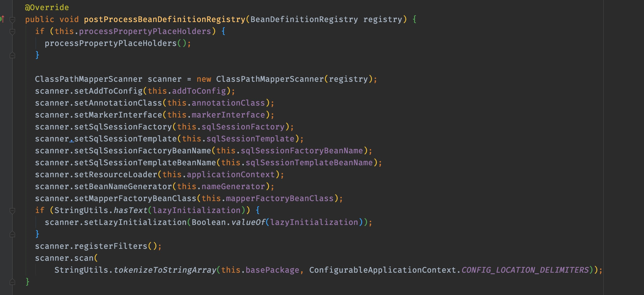Click the 'scanner' variable declaration name
This screenshot has width=644, height=295.
click(x=164, y=79)
